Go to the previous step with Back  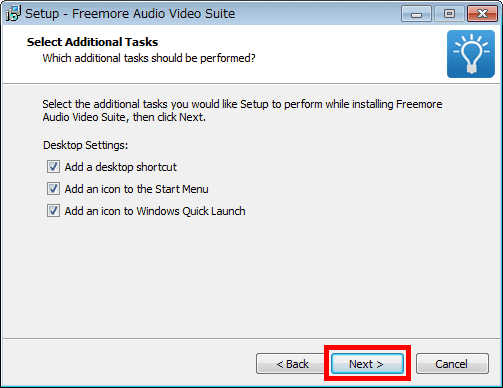[x=292, y=364]
